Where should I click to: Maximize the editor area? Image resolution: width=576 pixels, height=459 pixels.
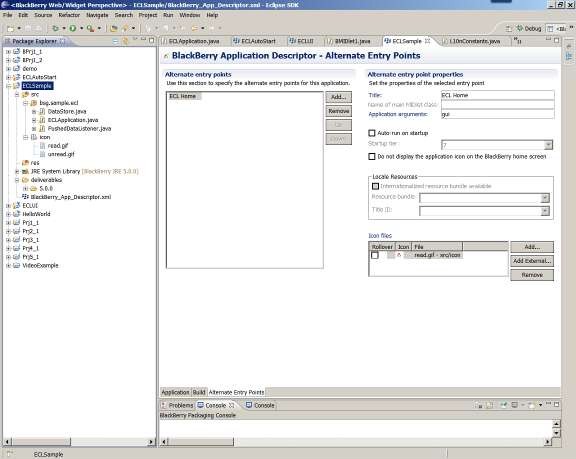(557, 40)
